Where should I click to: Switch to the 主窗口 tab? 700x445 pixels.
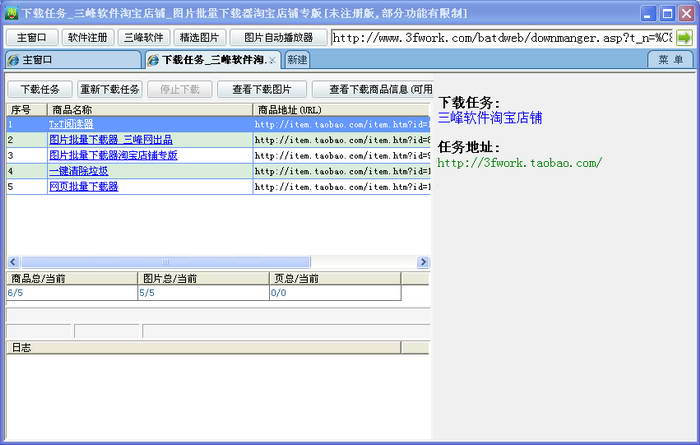coord(38,60)
